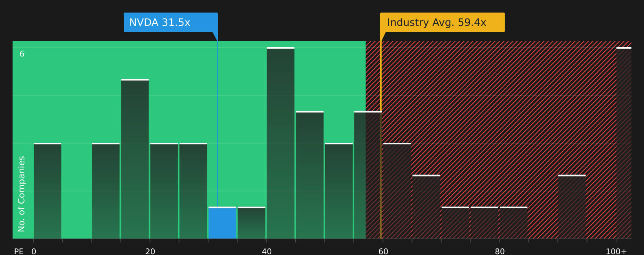Viewport: 644px width, 255px height.
Task: Select the bar for PE 10-15
Action: 106,191
